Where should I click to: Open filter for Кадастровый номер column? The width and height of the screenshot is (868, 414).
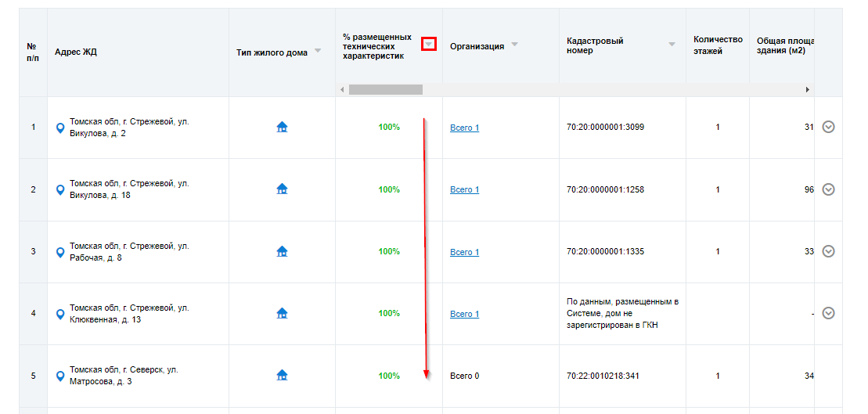click(x=672, y=45)
